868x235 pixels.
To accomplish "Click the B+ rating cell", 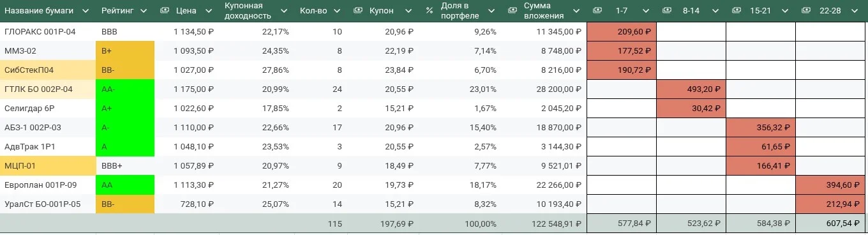I will tap(124, 50).
